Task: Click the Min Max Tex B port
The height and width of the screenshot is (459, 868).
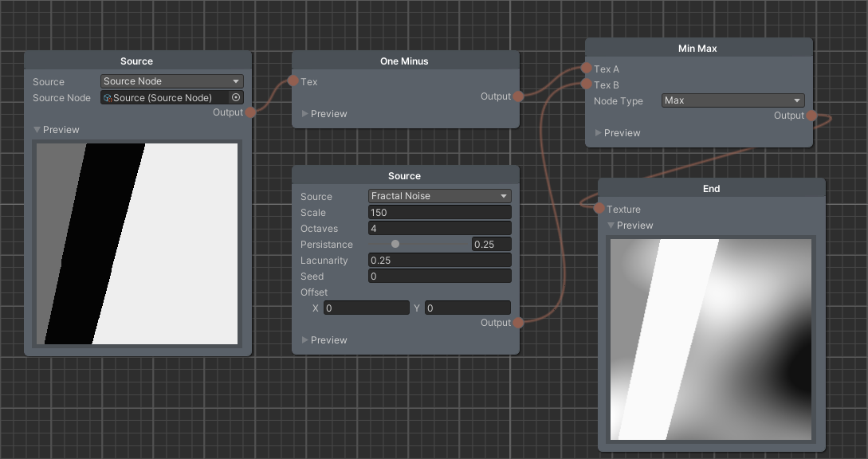Action: pos(586,84)
